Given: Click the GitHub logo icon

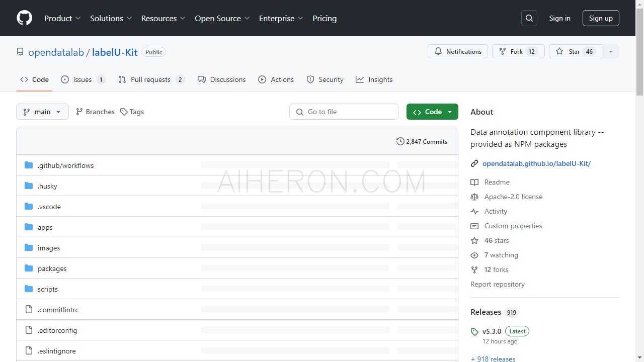Looking at the screenshot, I should pyautogui.click(x=24, y=18).
